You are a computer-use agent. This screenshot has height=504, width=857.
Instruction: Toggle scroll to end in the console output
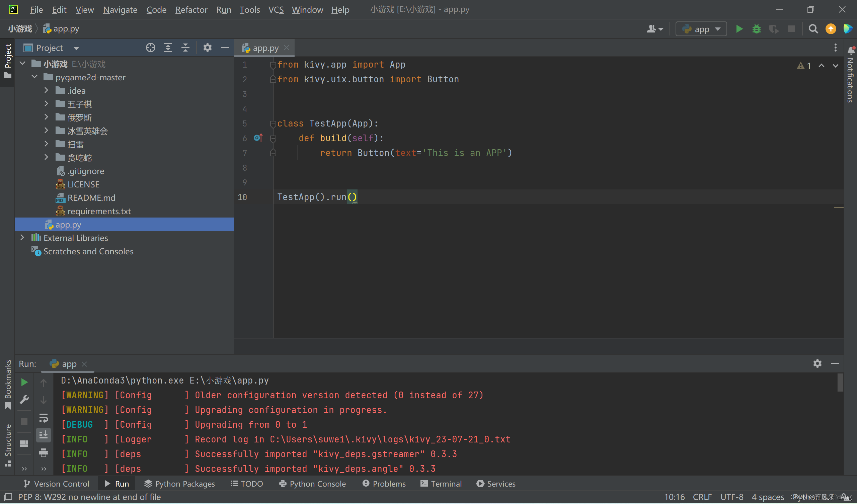(x=44, y=435)
